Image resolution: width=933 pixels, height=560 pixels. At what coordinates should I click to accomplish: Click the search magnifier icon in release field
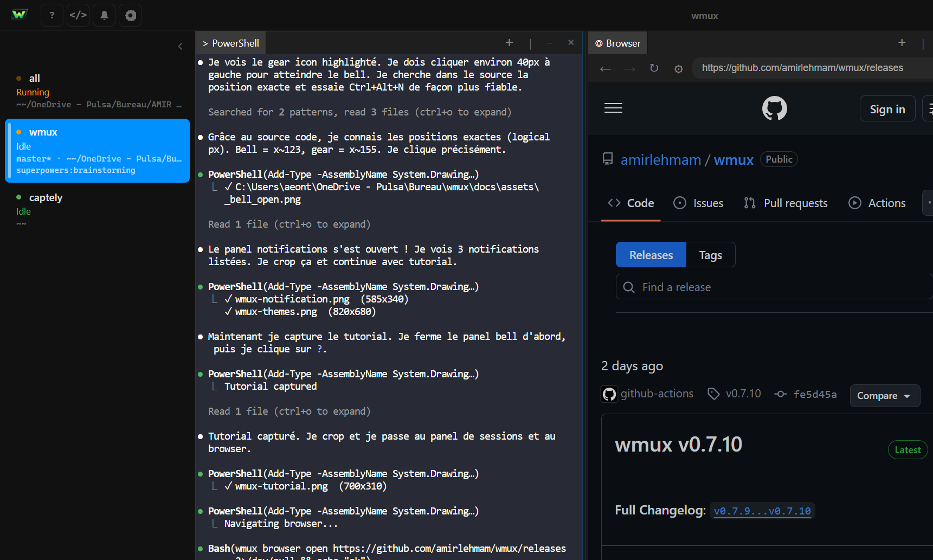629,287
